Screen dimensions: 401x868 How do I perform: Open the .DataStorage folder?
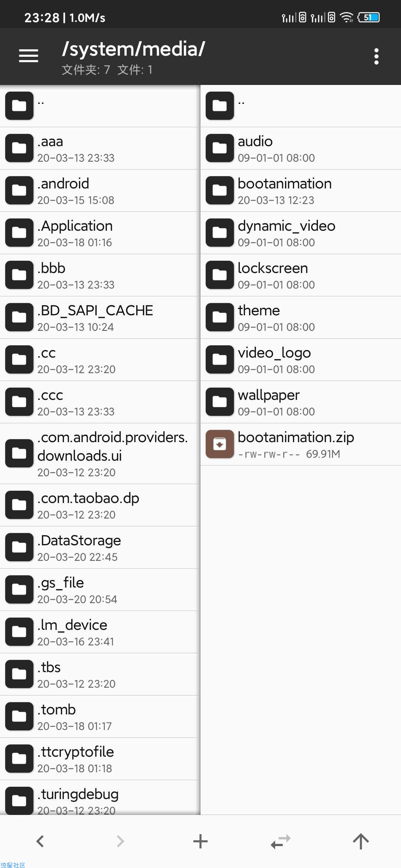(100, 548)
